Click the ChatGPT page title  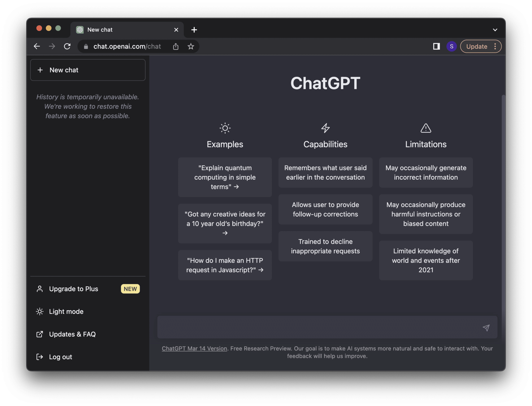tap(325, 83)
